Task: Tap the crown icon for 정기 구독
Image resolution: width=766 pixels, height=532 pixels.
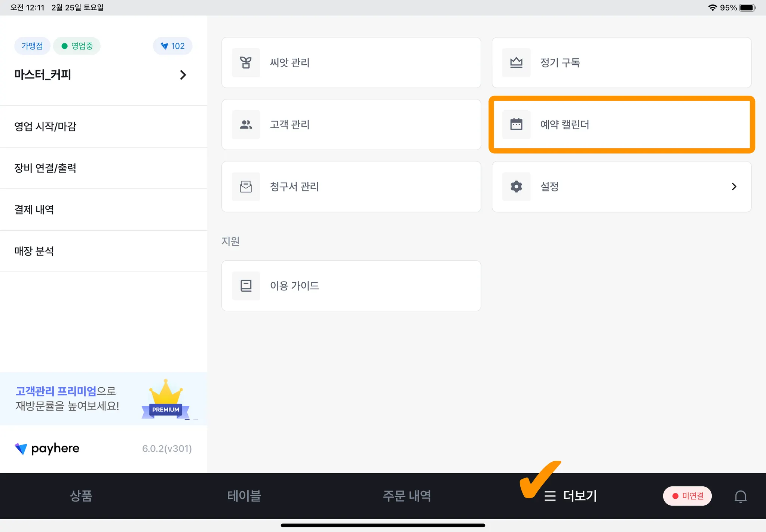Action: pyautogui.click(x=516, y=62)
